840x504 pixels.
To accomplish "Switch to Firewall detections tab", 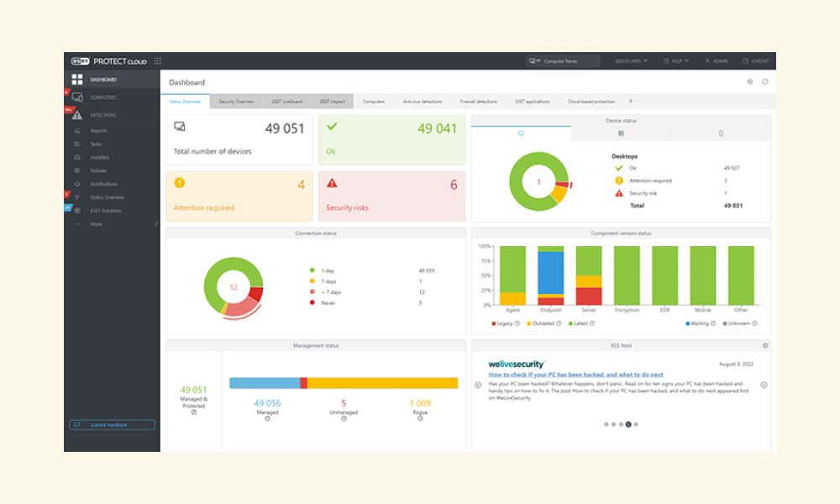I will click(479, 102).
